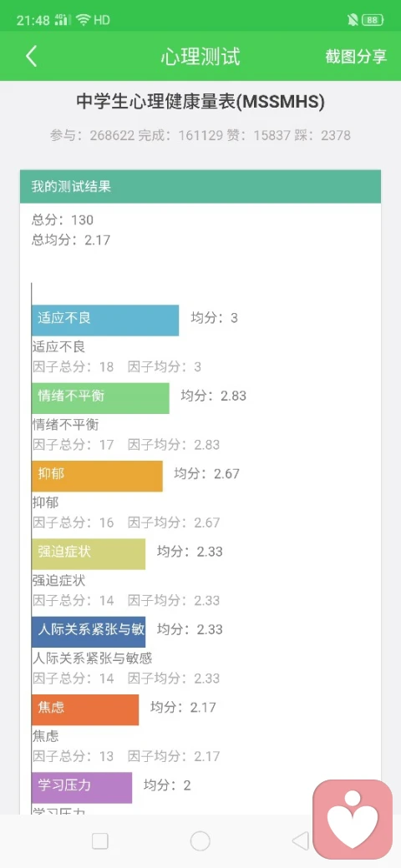The width and height of the screenshot is (401, 868).
Task: Tap the muted notification bell status icon
Action: pos(353,20)
